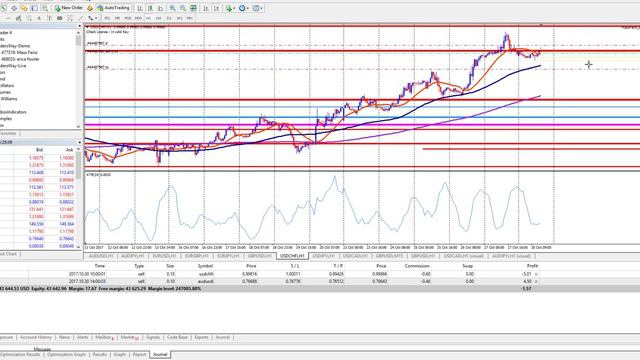Sort trades by Profit column header

[x=532, y=266]
